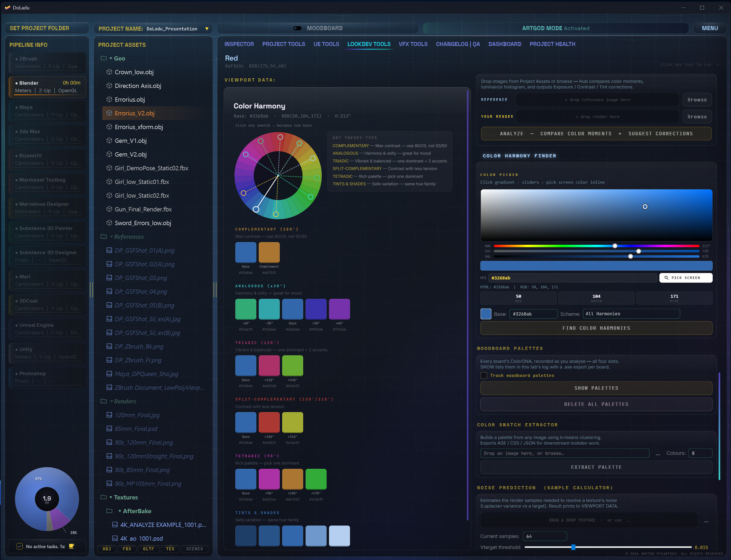Go to the Dashboard tab
Viewport: 731px width, 560px height.
(x=505, y=44)
